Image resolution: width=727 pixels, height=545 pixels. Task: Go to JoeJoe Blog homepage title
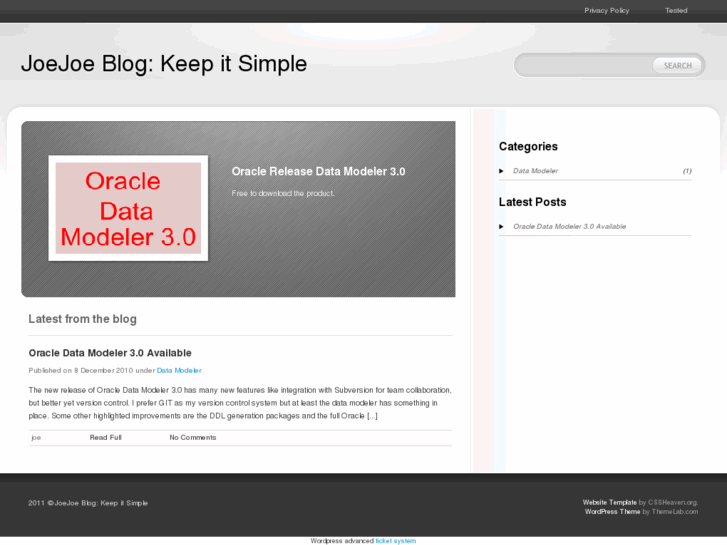click(164, 64)
